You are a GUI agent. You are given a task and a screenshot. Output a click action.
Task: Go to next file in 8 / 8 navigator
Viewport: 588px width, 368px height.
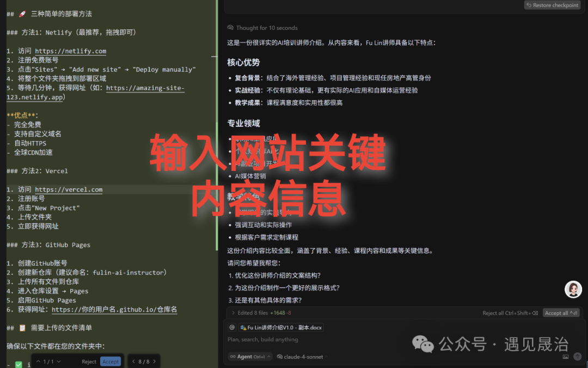(154, 361)
